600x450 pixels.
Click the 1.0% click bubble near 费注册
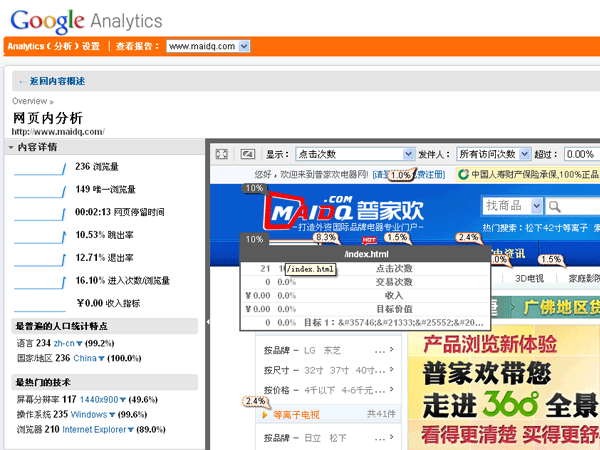(401, 175)
